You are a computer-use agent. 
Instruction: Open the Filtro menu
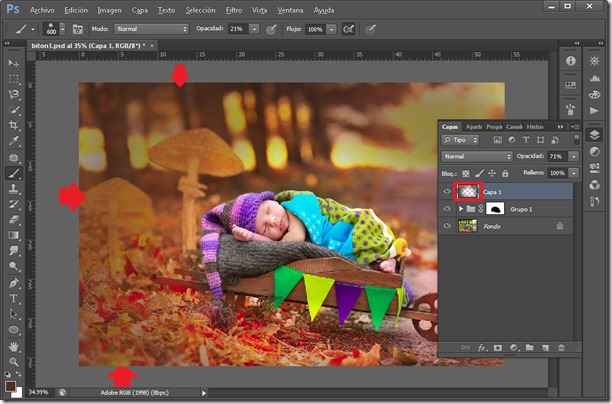point(233,9)
